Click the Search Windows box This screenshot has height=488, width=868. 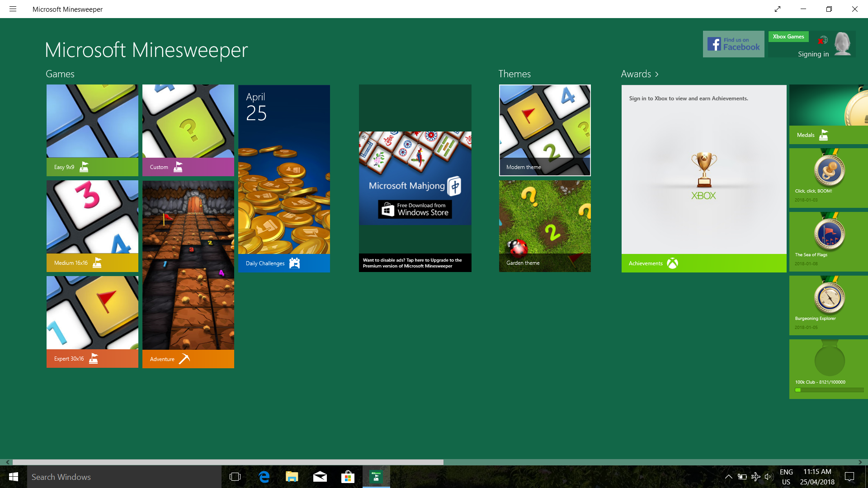pos(124,477)
